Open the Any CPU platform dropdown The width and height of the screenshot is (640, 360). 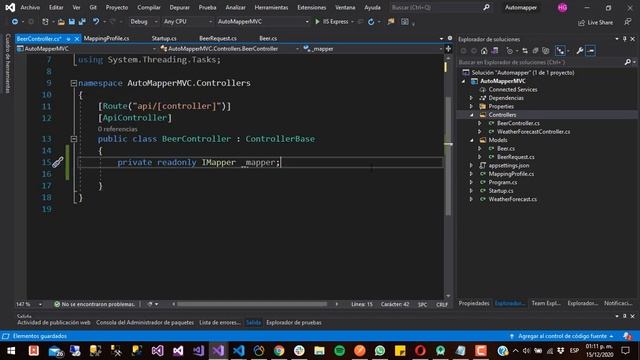pos(187,22)
